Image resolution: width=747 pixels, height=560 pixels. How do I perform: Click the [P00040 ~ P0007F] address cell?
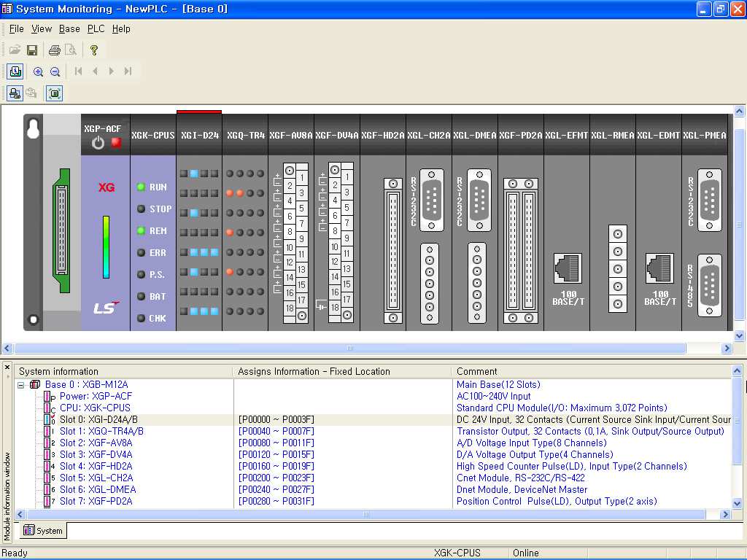point(276,432)
